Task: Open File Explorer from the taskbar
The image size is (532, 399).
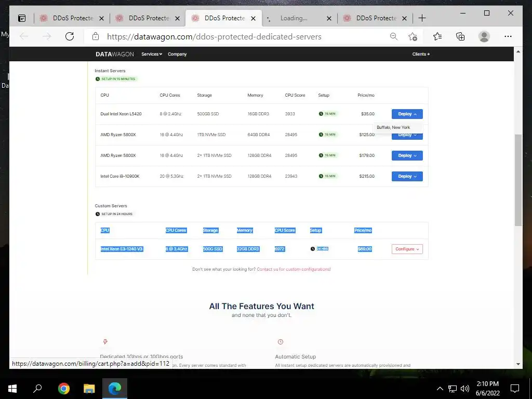Action: (x=89, y=389)
